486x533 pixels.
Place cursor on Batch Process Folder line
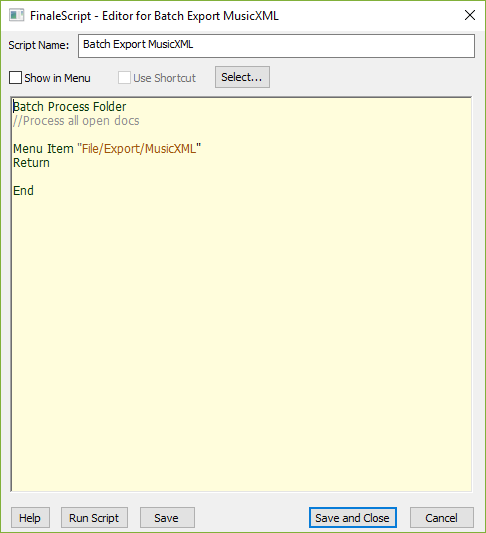(69, 107)
